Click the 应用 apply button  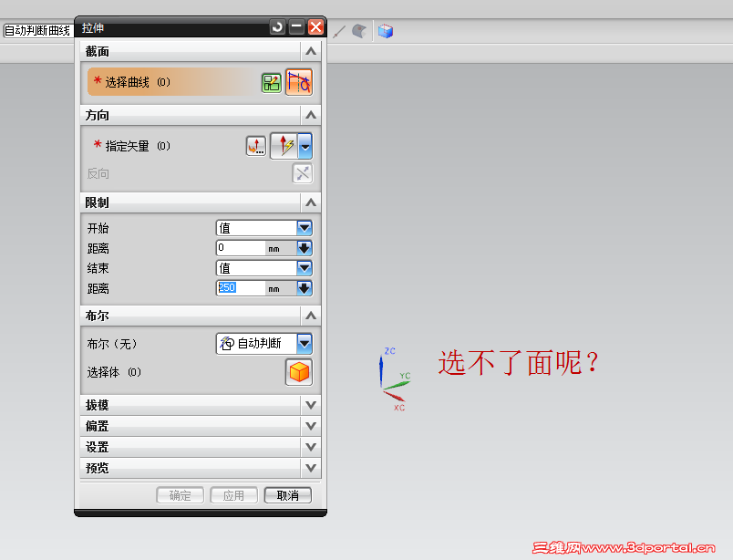pos(235,494)
